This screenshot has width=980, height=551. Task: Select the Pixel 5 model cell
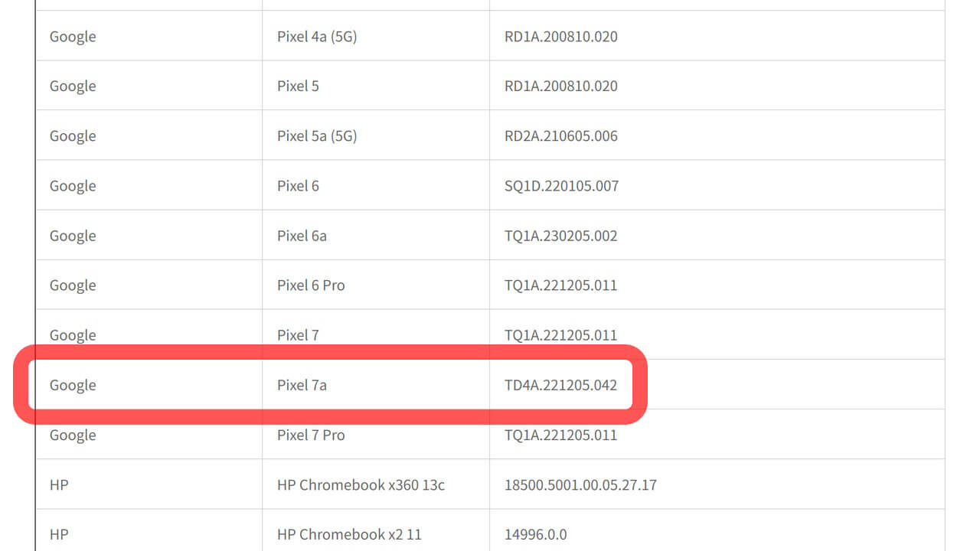[298, 86]
